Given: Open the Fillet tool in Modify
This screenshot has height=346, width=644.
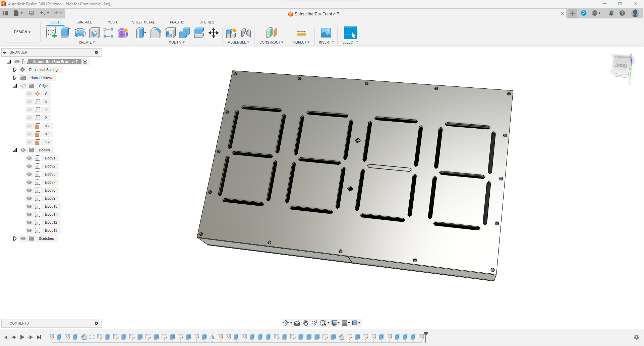Looking at the screenshot, I should 156,32.
